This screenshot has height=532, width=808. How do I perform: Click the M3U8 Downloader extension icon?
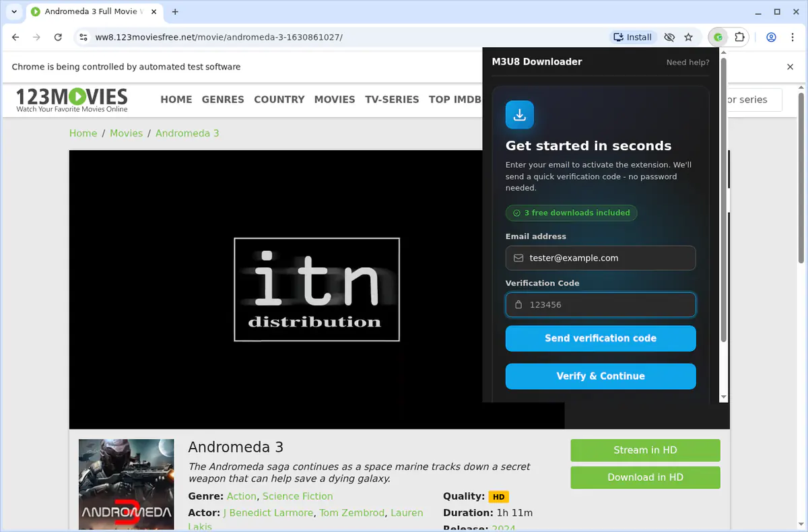point(719,37)
